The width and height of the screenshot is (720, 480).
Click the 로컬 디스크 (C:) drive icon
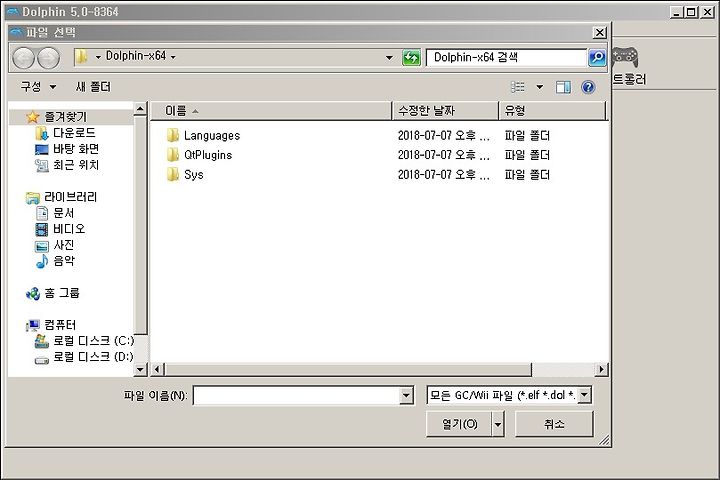click(41, 341)
